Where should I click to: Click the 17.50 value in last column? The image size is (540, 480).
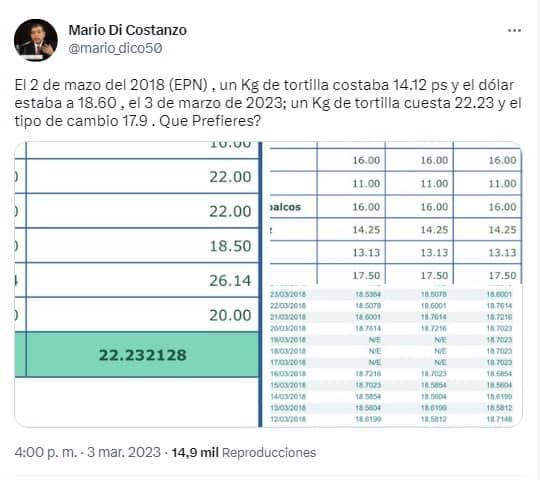[x=502, y=275]
